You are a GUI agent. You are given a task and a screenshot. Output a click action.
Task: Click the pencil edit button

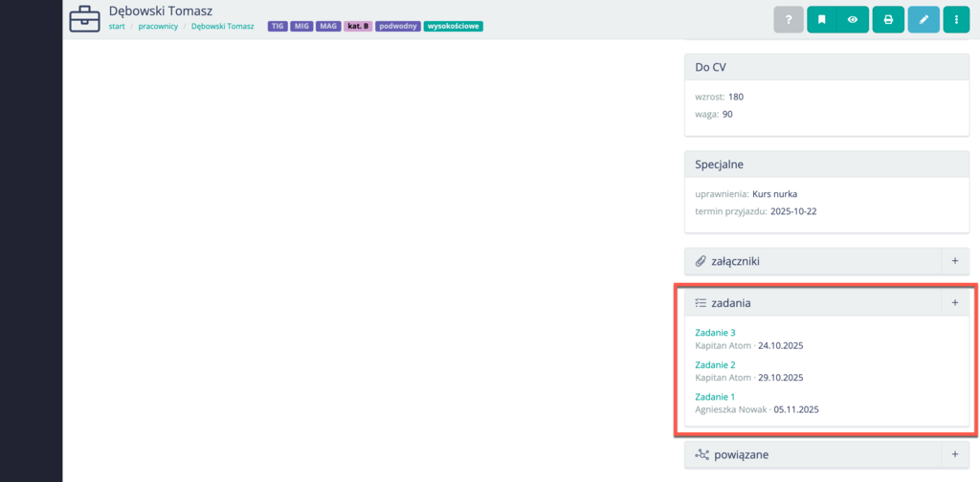(924, 19)
